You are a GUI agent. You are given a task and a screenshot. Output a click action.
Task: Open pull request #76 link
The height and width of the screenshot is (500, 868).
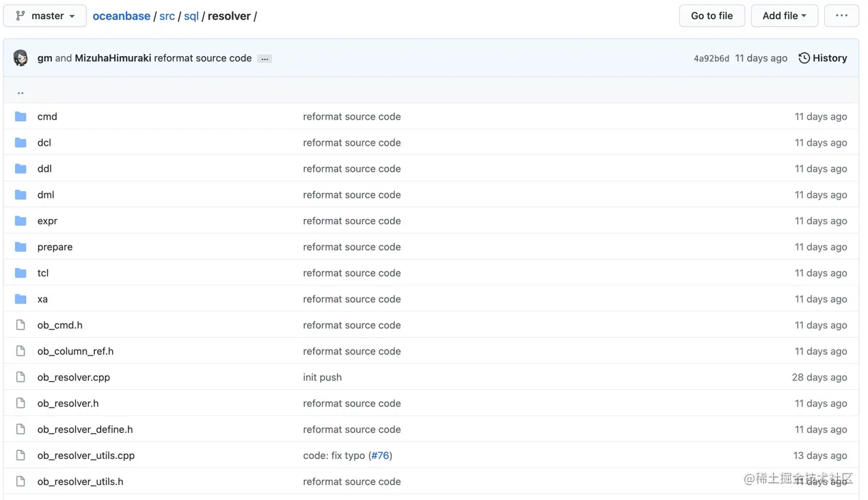[x=380, y=456]
